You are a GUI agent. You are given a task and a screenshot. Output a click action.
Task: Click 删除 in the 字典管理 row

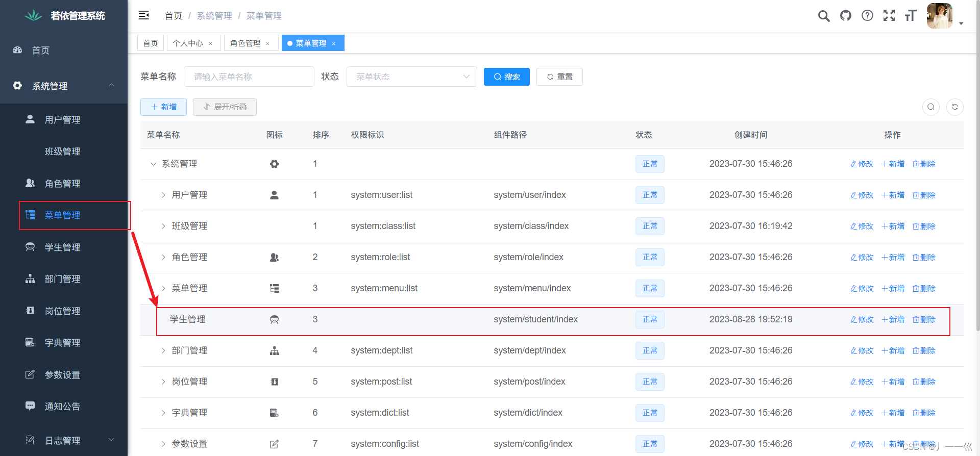[x=924, y=413]
